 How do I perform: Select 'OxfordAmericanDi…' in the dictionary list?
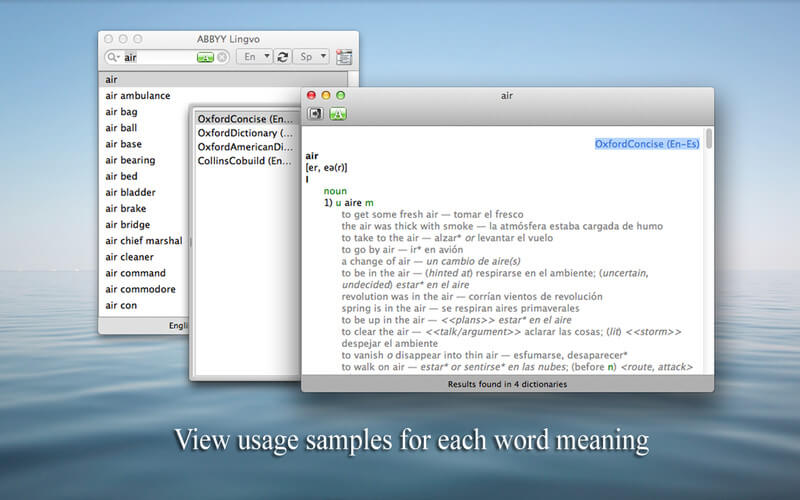[245, 147]
